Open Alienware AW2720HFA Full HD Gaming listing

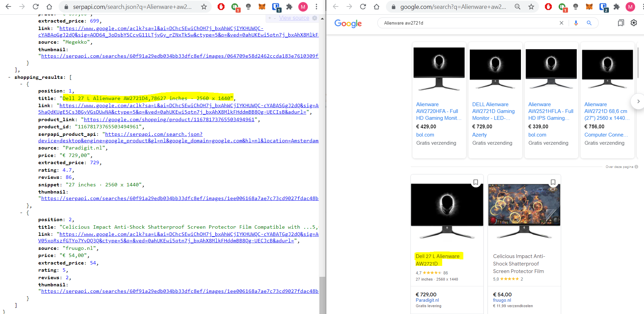pyautogui.click(x=438, y=111)
